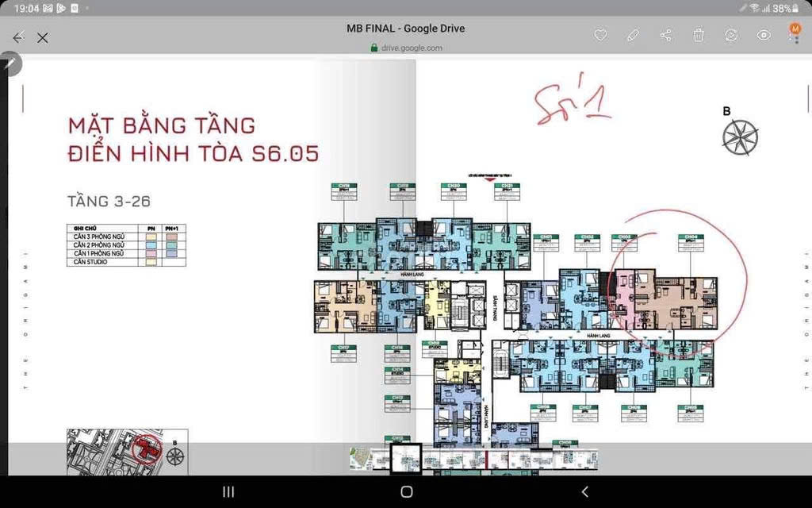Delete the image with the trash icon
The width and height of the screenshot is (812, 508).
pos(699,35)
